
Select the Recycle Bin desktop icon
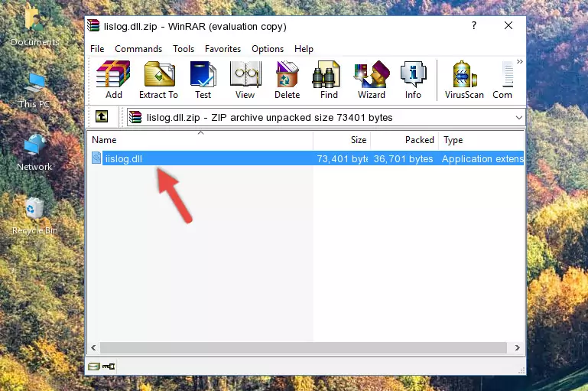pyautogui.click(x=35, y=216)
